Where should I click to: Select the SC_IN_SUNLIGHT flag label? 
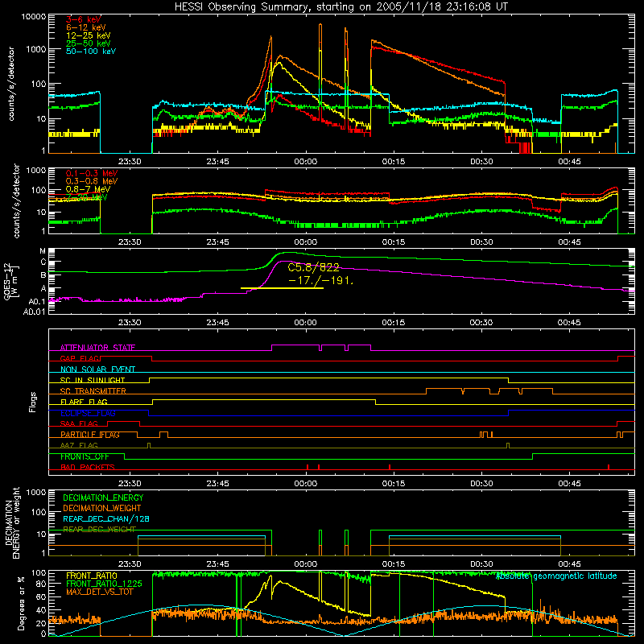[93, 380]
